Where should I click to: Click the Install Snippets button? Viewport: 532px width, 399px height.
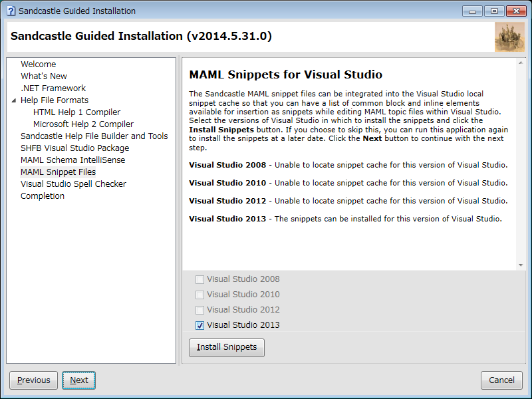pos(227,347)
